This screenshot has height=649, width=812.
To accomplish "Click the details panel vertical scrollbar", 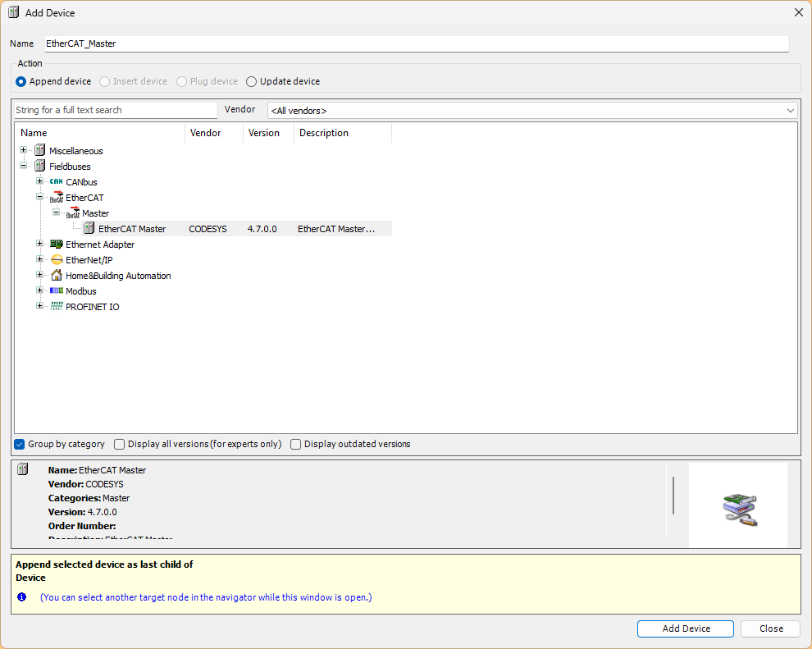I will [673, 496].
